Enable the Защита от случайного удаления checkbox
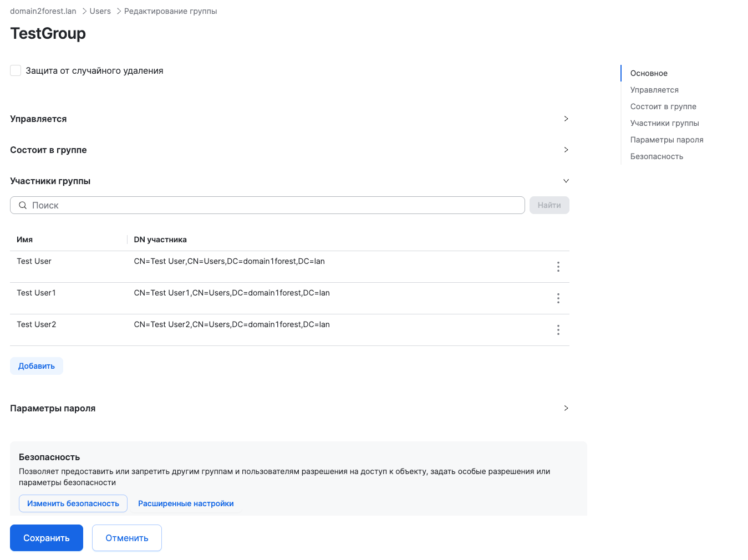Viewport: 748px width, 560px height. tap(16, 70)
